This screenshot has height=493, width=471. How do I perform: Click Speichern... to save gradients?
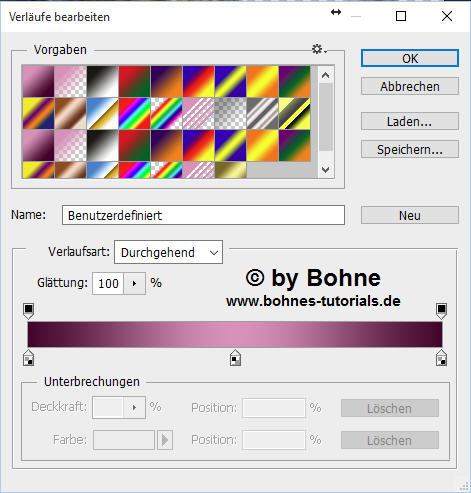tap(410, 149)
